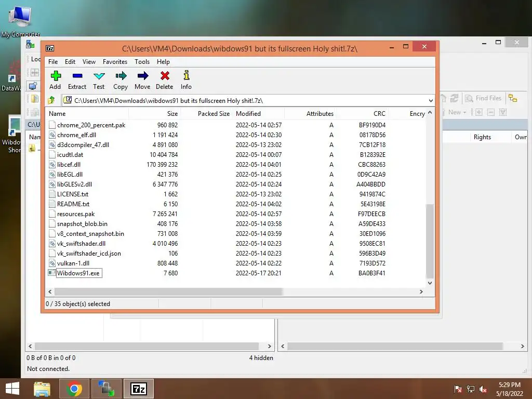
Task: Click the Add toolbar icon
Action: pyautogui.click(x=56, y=76)
